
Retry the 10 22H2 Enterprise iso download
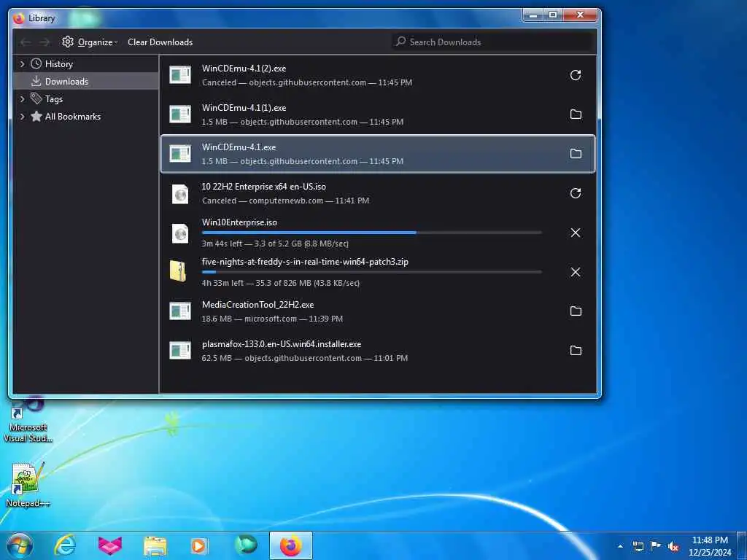[575, 192]
